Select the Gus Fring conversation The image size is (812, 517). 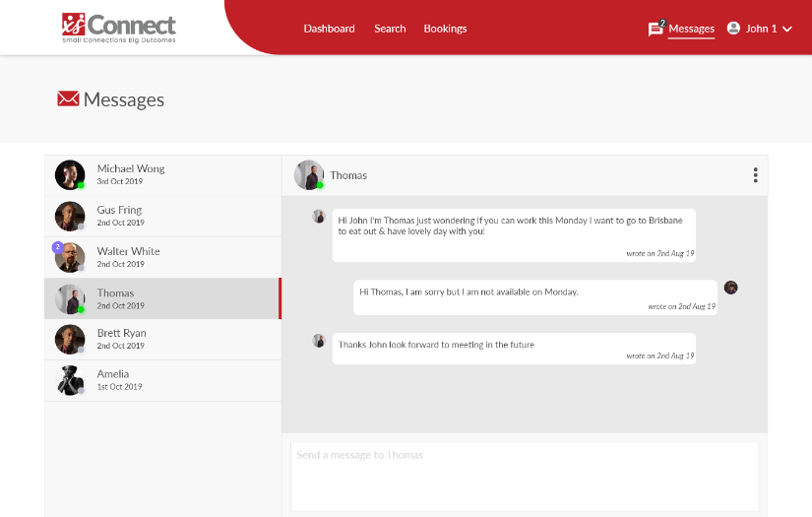[162, 216]
